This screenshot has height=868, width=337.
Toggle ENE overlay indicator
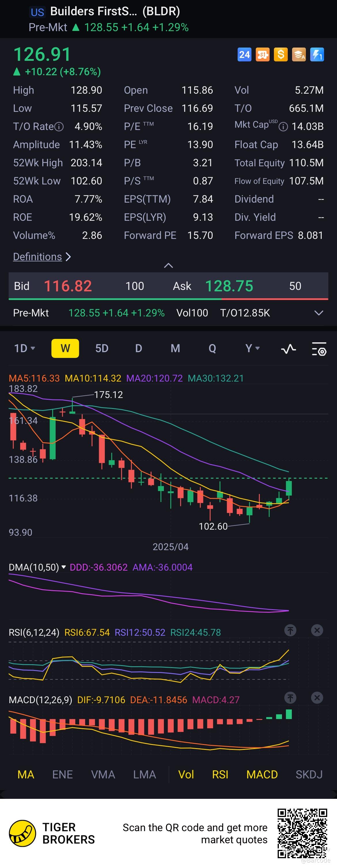(x=63, y=774)
